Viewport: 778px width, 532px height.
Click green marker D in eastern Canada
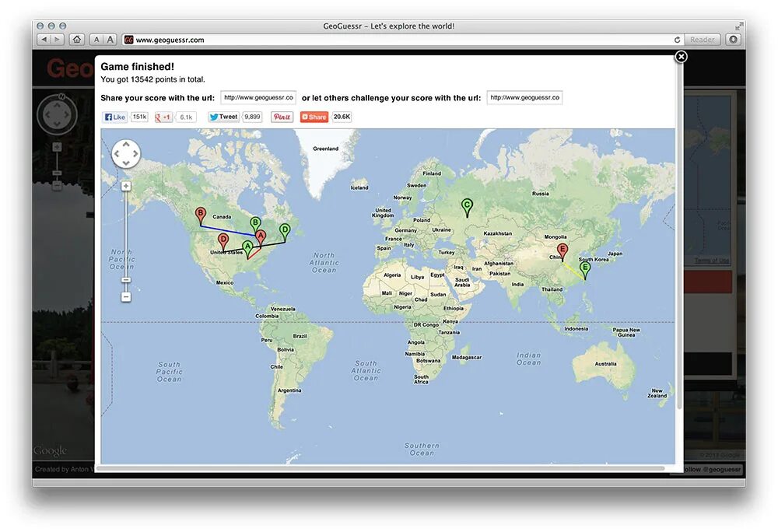click(x=285, y=232)
